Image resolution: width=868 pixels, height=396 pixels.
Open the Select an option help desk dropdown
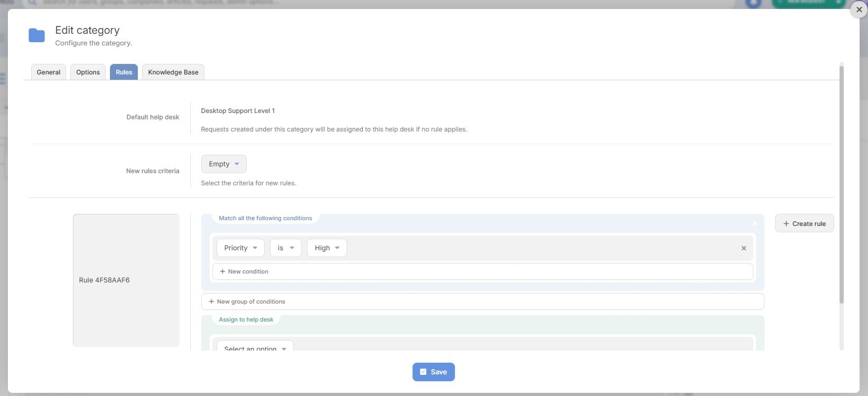point(255,348)
